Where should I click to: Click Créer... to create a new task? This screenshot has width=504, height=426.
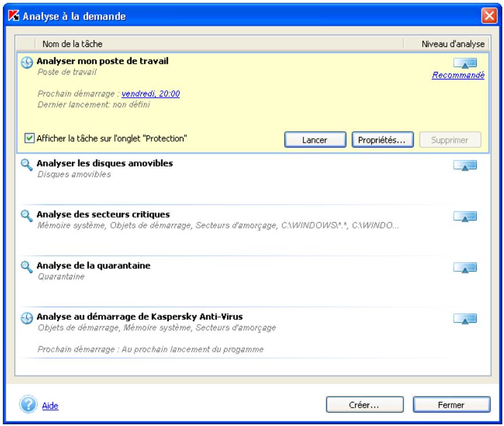pos(365,404)
